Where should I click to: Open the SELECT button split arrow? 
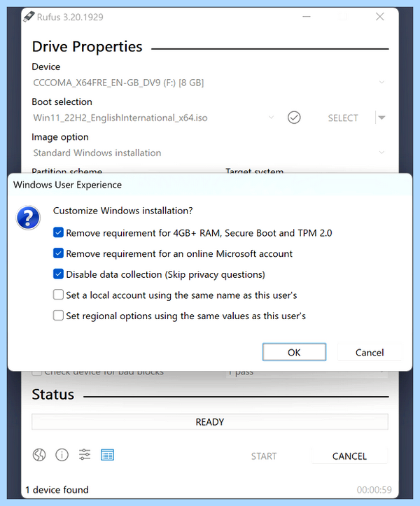coord(381,118)
